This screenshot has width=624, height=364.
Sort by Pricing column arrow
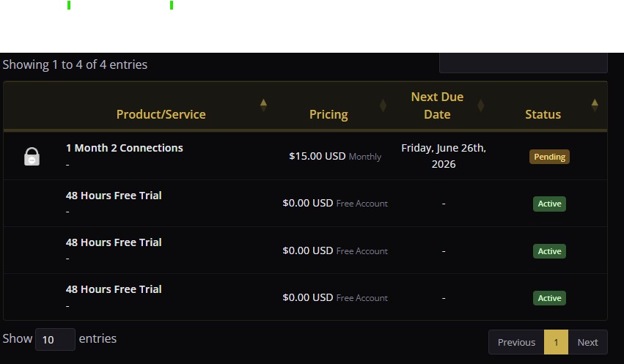tap(383, 105)
